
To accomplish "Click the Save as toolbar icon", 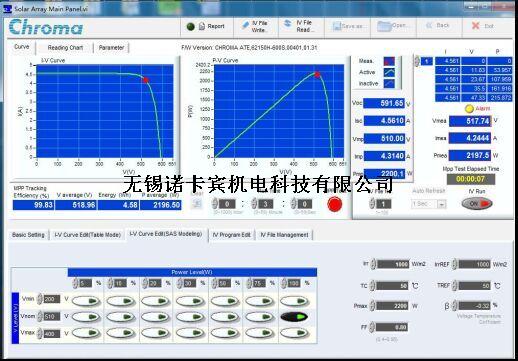I will [x=338, y=26].
